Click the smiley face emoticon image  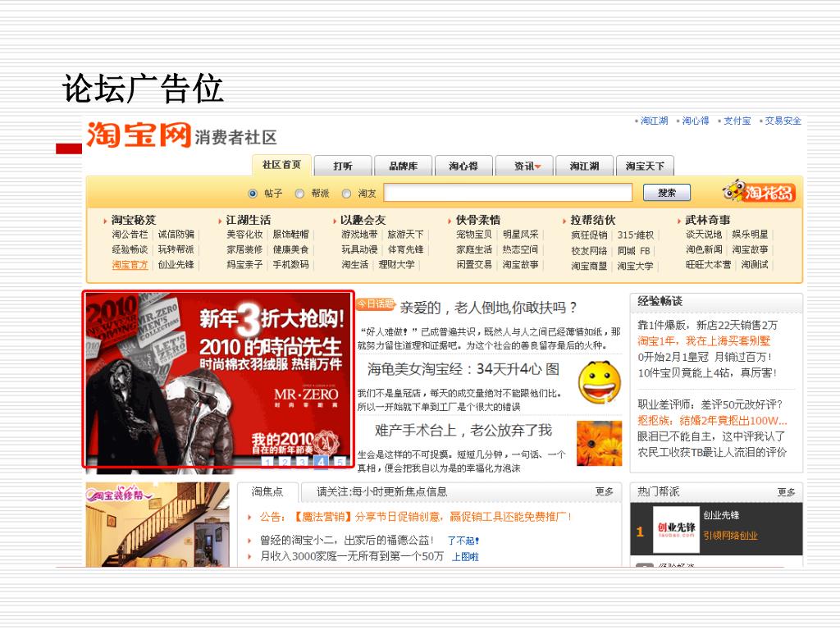[600, 382]
